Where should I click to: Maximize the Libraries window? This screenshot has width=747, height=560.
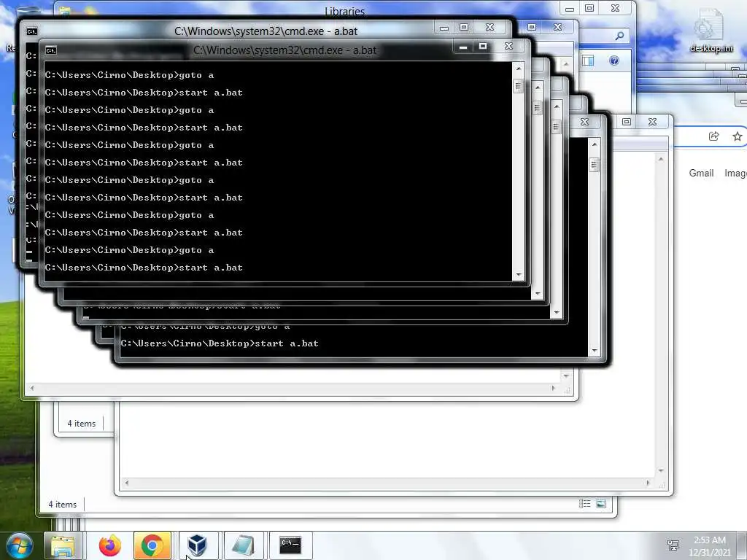[x=589, y=8]
